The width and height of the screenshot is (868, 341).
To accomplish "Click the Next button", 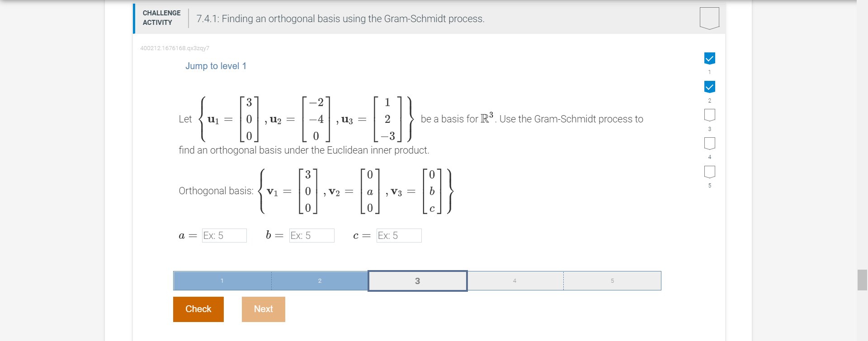I will click(x=263, y=309).
